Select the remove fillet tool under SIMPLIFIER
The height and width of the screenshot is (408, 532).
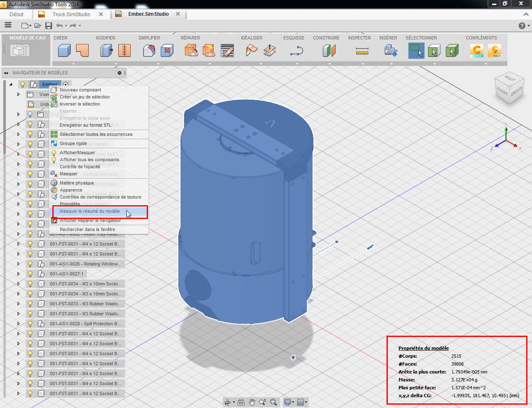(149, 51)
